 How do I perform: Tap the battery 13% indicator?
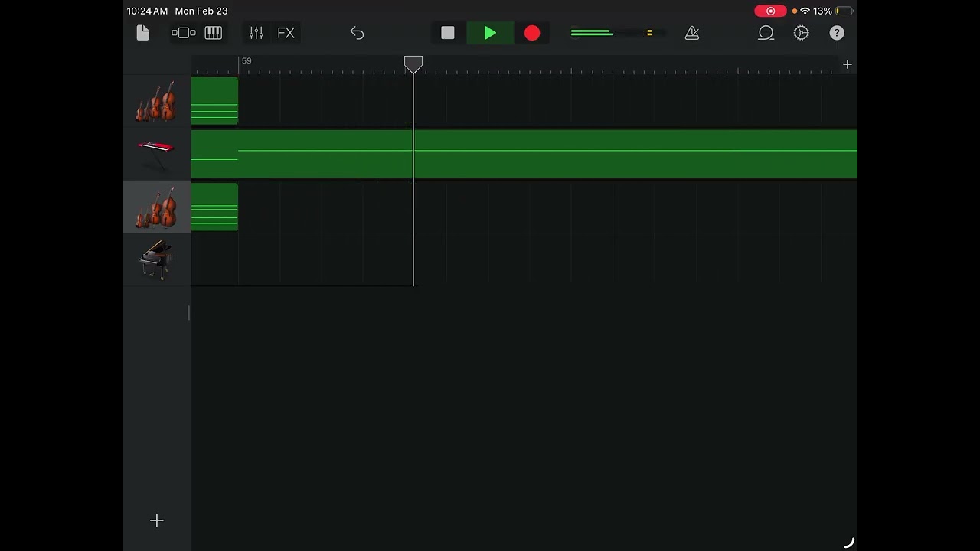833,11
